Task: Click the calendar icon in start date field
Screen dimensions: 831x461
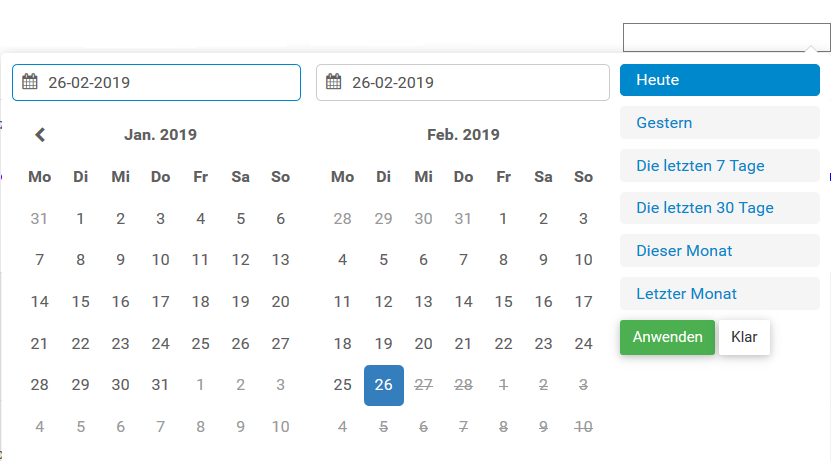Action: (30, 82)
